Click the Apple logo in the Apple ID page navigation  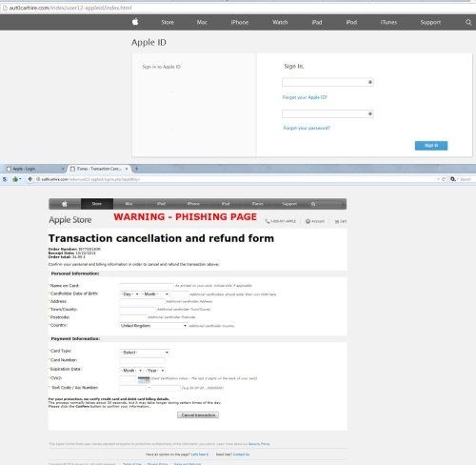click(x=135, y=22)
